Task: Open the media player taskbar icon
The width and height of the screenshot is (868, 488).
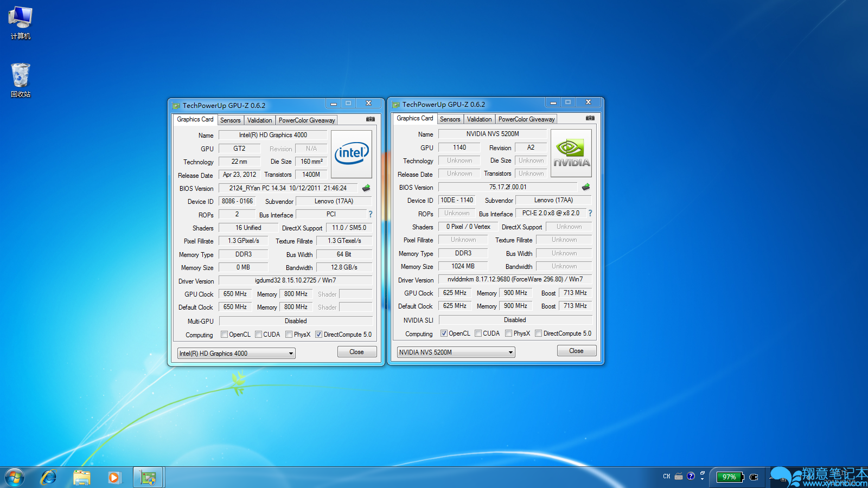Action: tap(114, 478)
